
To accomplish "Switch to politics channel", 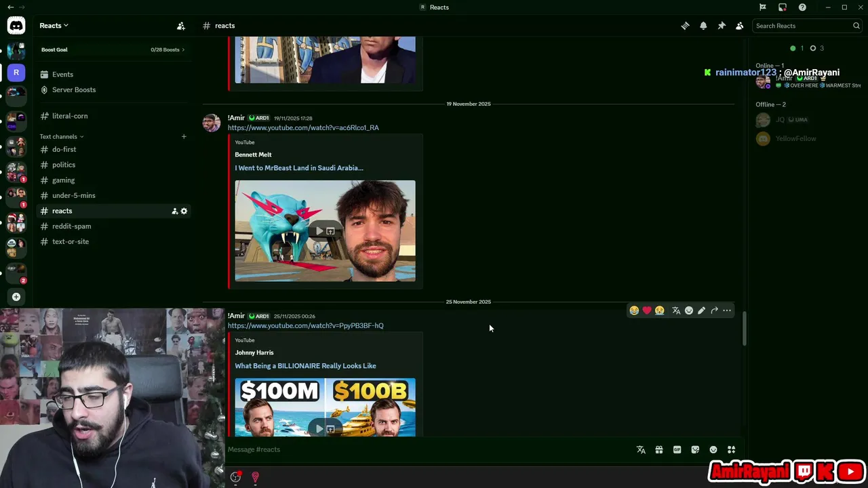I will coord(113,165).
